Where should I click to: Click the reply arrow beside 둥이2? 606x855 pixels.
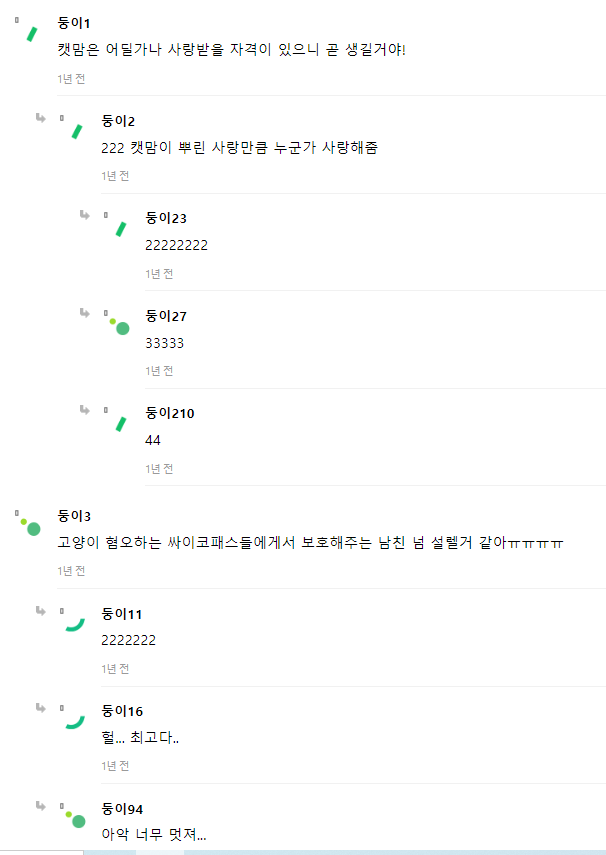(x=41, y=118)
